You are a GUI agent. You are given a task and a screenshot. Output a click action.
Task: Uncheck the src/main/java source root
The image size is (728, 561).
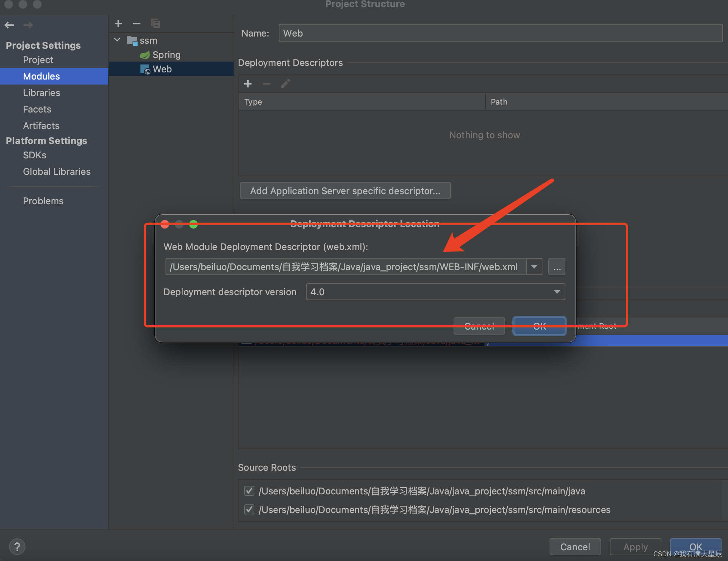249,490
